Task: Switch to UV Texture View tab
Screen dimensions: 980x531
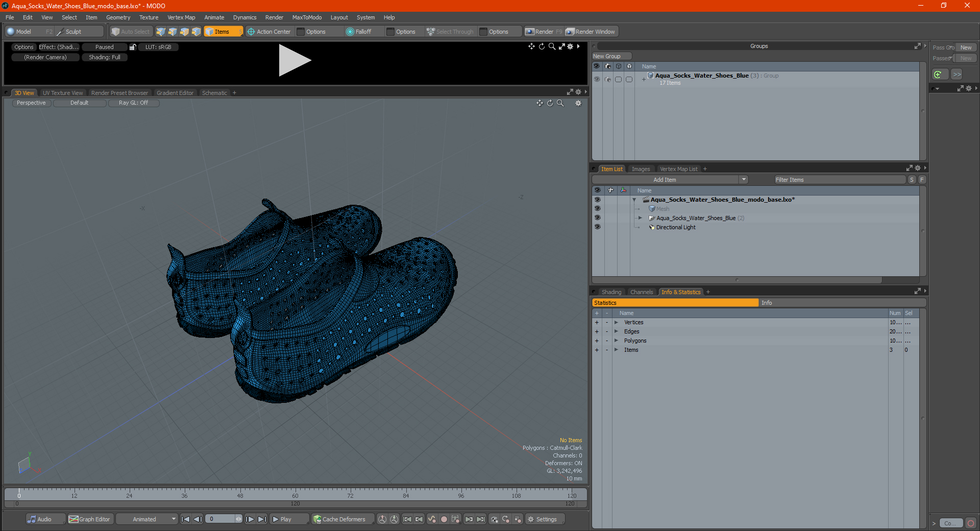Action: (x=63, y=93)
